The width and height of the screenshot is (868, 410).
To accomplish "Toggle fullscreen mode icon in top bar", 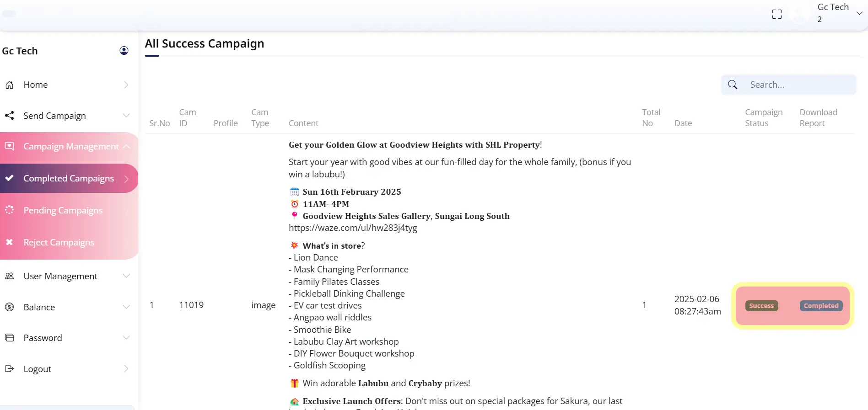I will pyautogui.click(x=776, y=14).
